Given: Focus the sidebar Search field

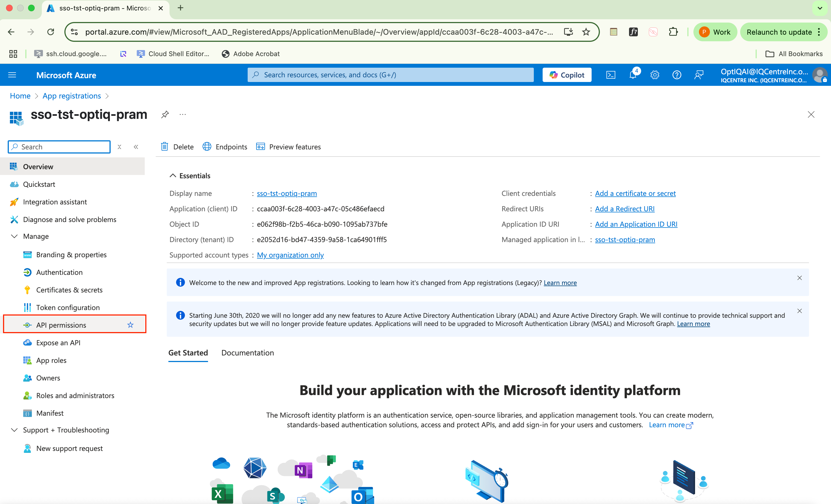Looking at the screenshot, I should (x=59, y=147).
